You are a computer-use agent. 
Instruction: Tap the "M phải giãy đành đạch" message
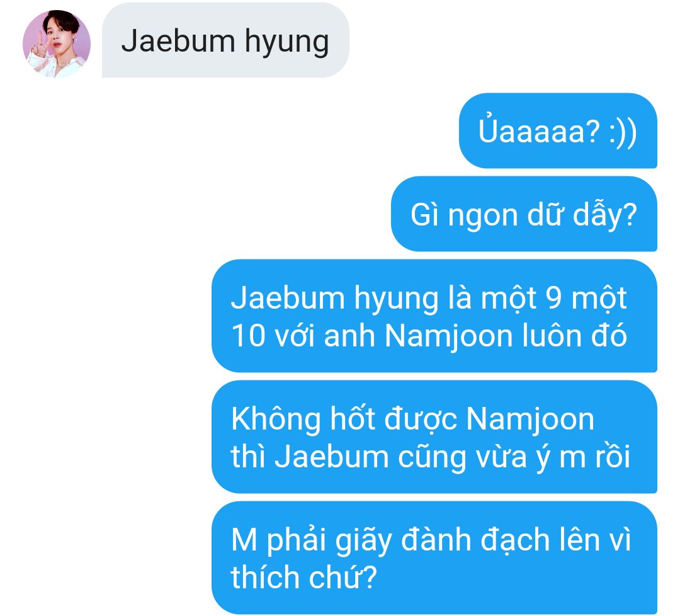click(434, 558)
